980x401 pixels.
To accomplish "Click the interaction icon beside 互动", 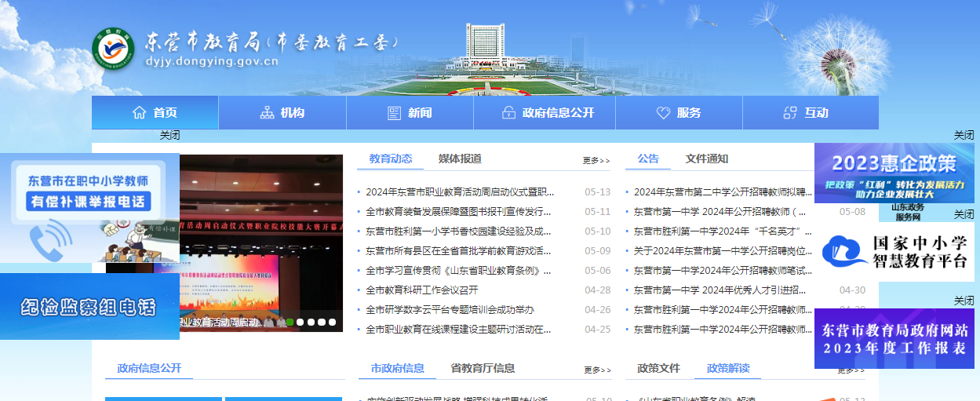I will 790,113.
